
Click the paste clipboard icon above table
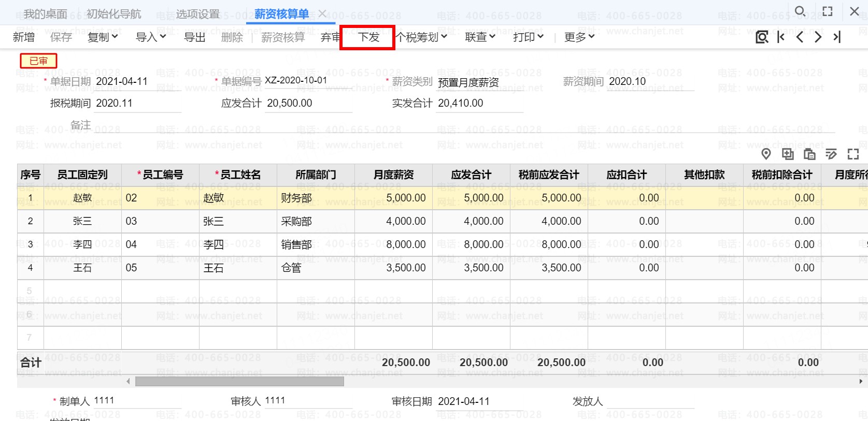click(x=809, y=154)
